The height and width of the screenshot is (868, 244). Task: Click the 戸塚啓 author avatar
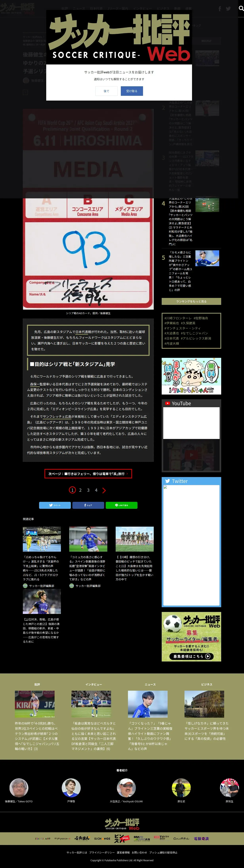coord(71,788)
